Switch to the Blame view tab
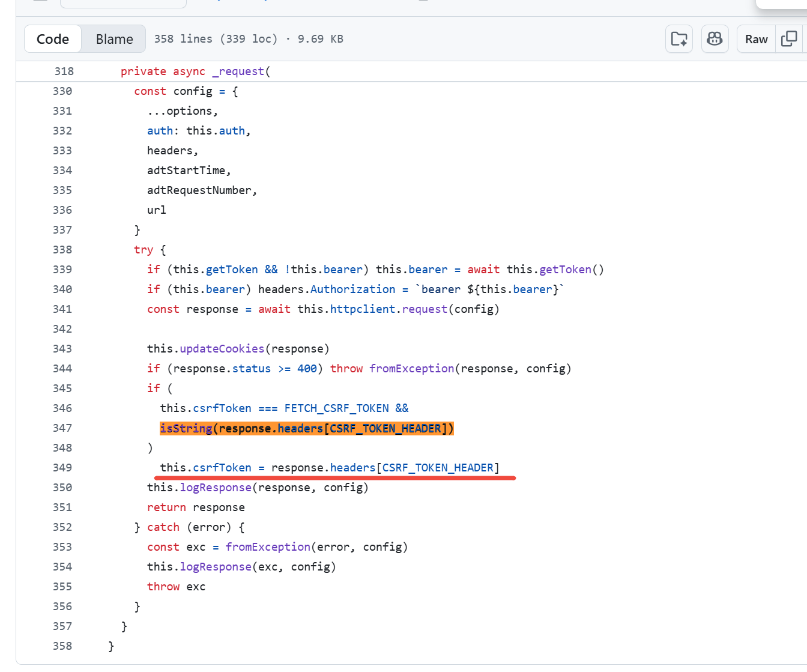The image size is (807, 672). click(x=114, y=39)
